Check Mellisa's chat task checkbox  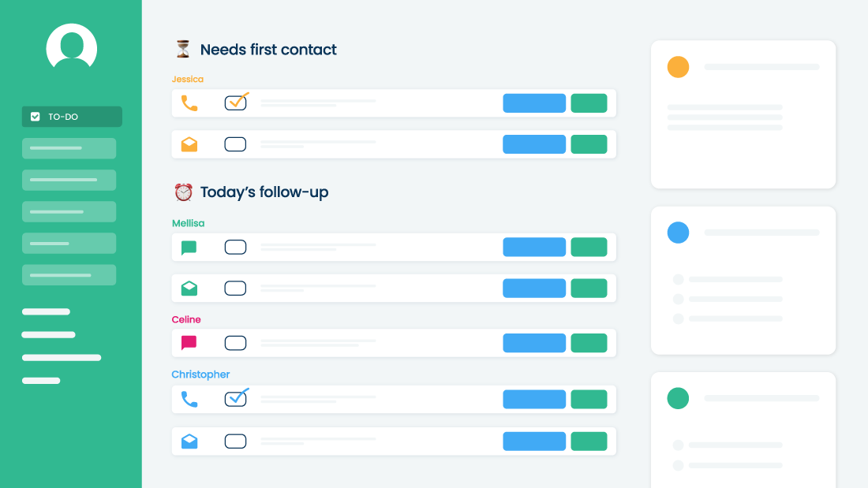pyautogui.click(x=235, y=248)
